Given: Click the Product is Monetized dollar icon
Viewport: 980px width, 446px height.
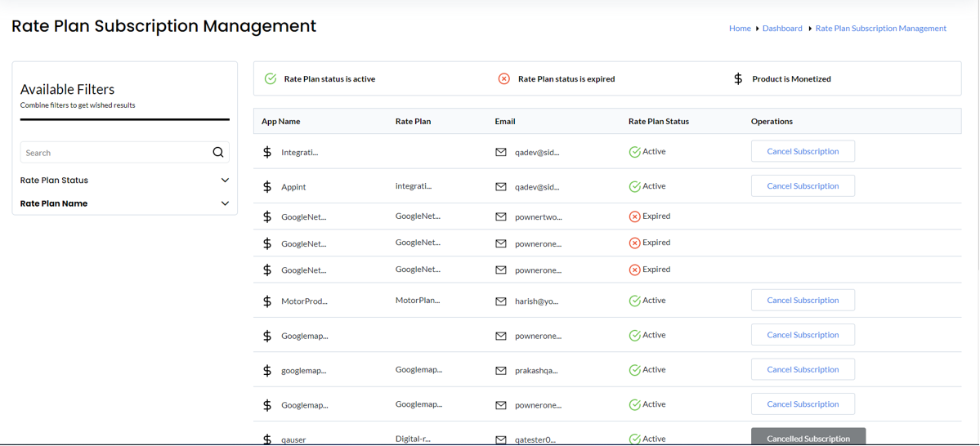Looking at the screenshot, I should (738, 78).
